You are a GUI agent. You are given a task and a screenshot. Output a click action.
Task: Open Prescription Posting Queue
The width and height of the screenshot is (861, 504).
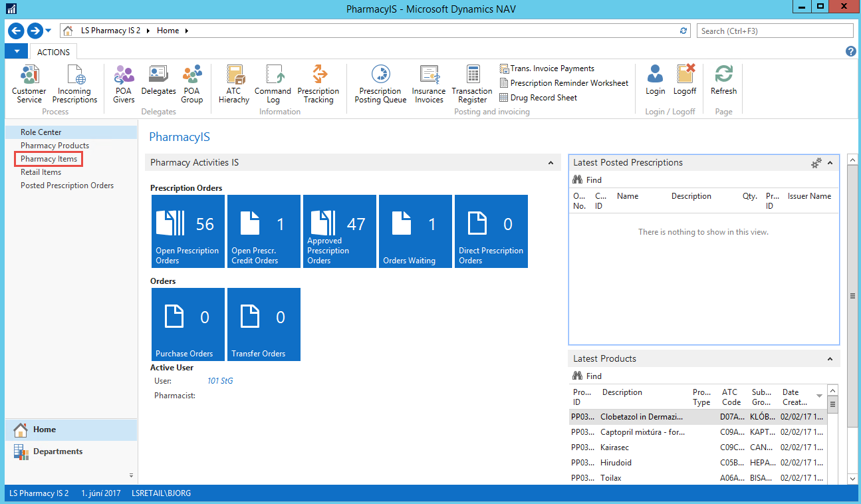[x=380, y=84]
